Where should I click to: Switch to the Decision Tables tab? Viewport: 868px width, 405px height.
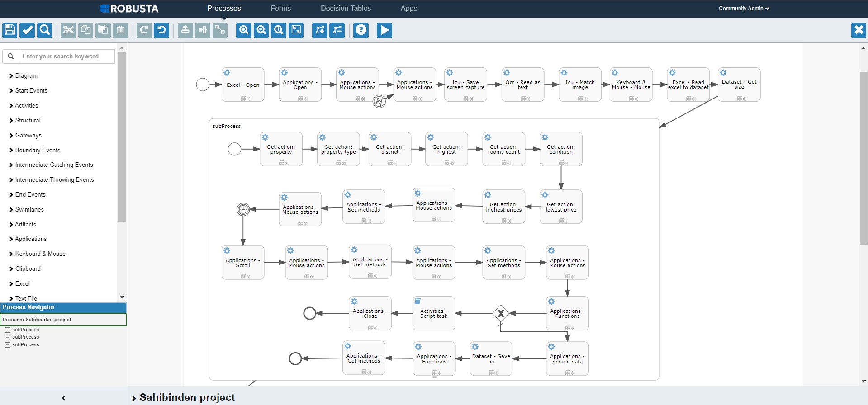[x=346, y=9]
